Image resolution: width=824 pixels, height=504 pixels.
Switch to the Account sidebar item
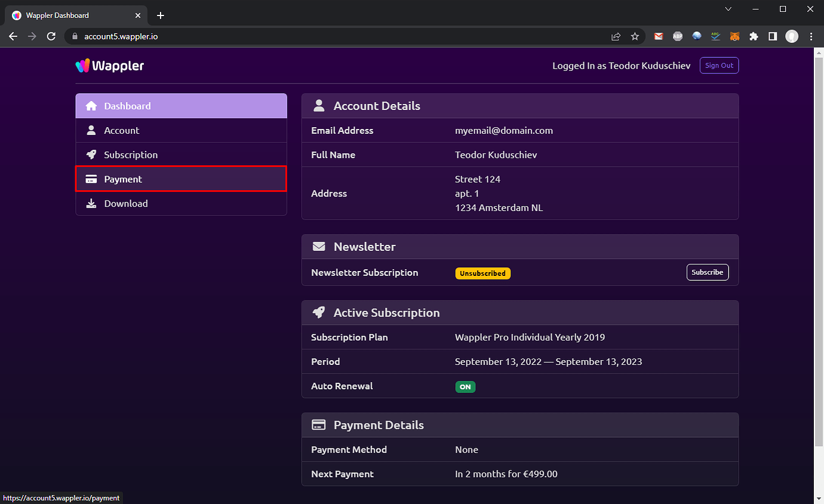pyautogui.click(x=122, y=130)
